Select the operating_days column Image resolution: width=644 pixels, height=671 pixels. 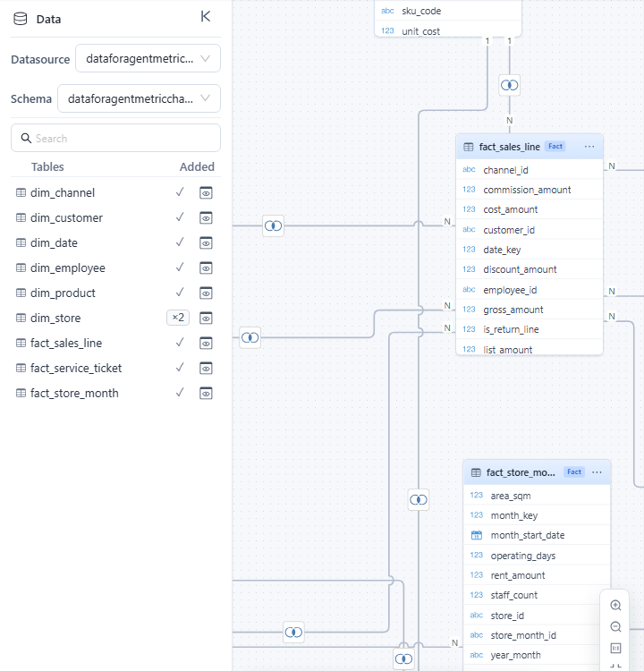tap(537, 556)
